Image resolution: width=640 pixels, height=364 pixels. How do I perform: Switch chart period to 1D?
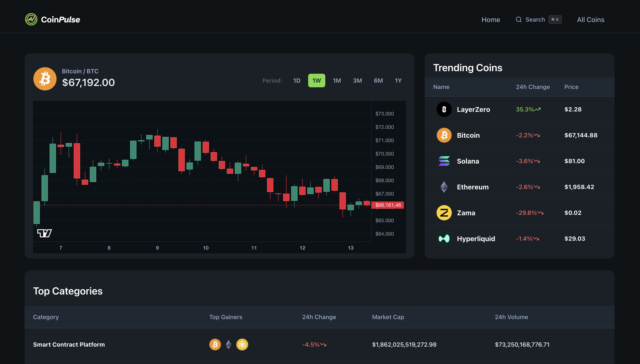[x=297, y=81]
